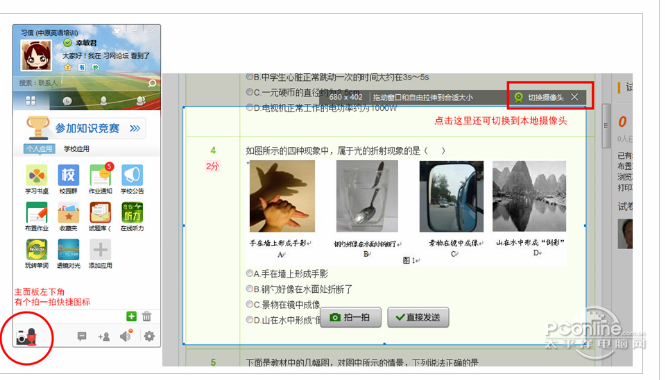The width and height of the screenshot is (665, 380).
Task: Click the page vertical scrollbar handle
Action: tap(606, 126)
